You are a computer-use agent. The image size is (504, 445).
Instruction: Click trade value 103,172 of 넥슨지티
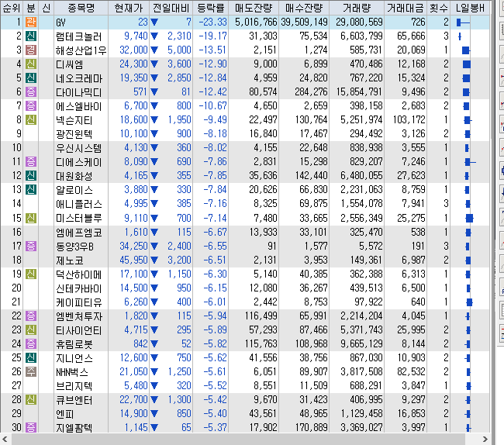[409, 120]
